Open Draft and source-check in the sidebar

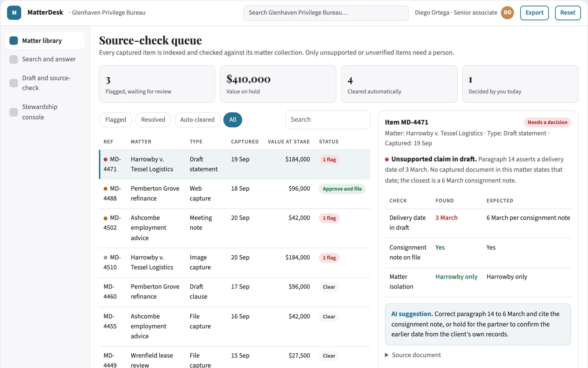(x=45, y=83)
